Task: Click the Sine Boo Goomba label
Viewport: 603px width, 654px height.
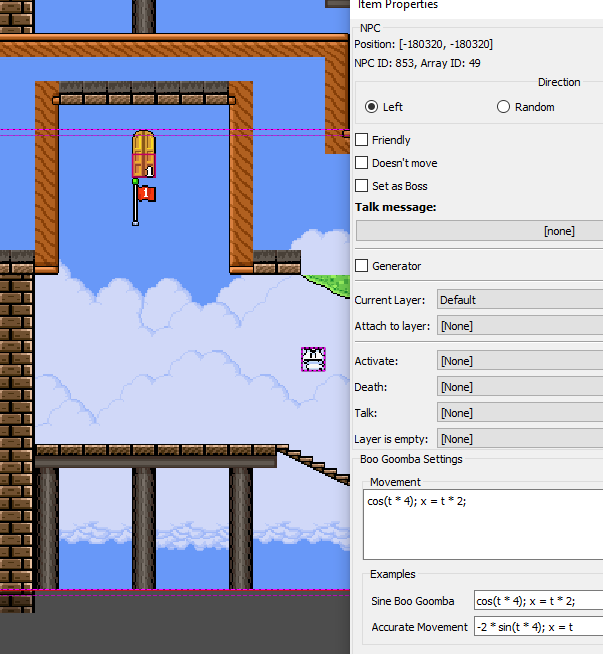Action: coord(412,601)
